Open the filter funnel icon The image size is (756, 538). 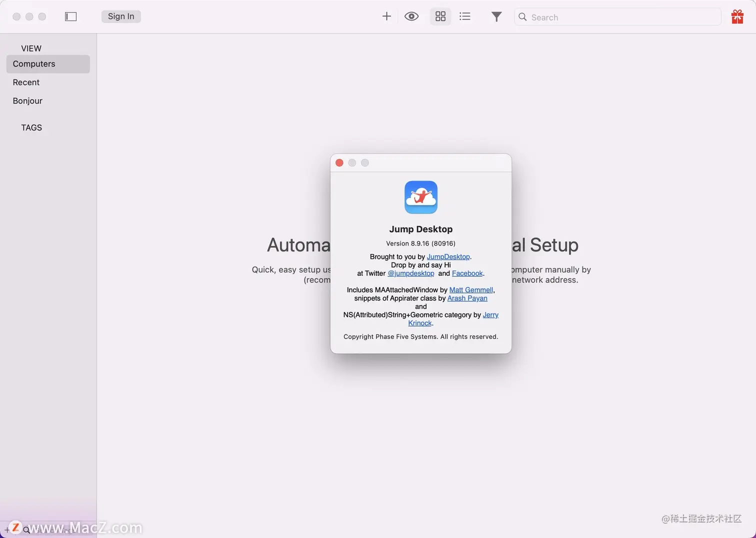(496, 17)
